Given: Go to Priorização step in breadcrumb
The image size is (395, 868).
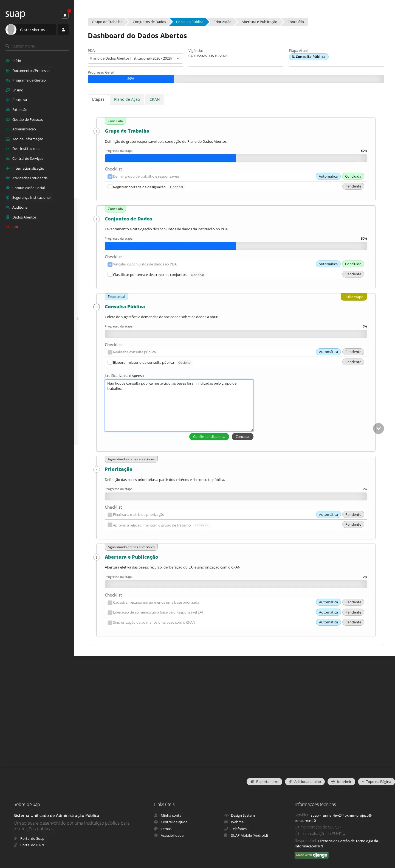Looking at the screenshot, I should tap(222, 22).
